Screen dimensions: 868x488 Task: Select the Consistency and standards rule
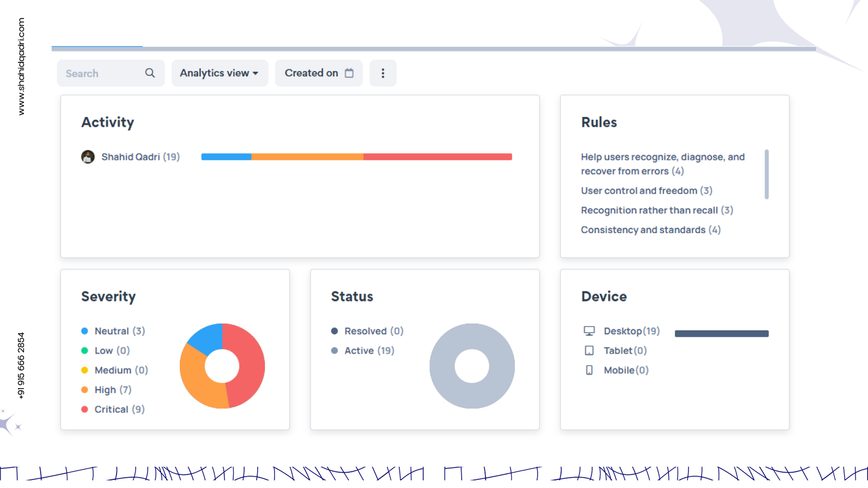coord(643,230)
